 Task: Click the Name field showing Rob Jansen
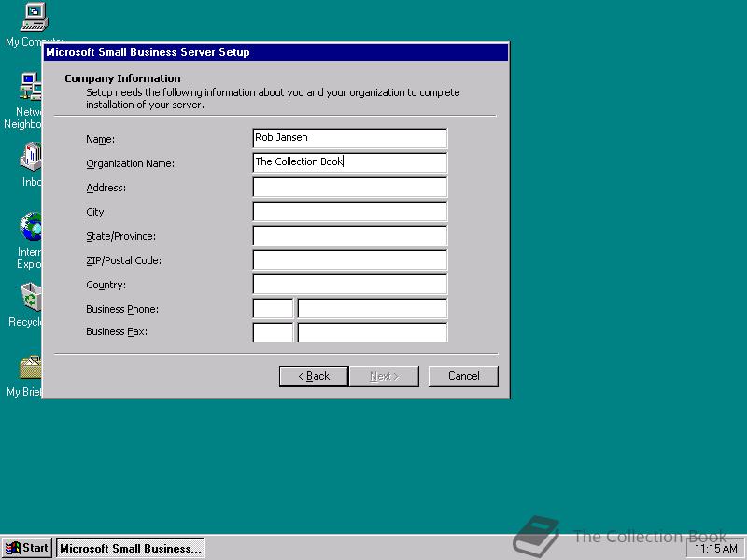coord(349,137)
